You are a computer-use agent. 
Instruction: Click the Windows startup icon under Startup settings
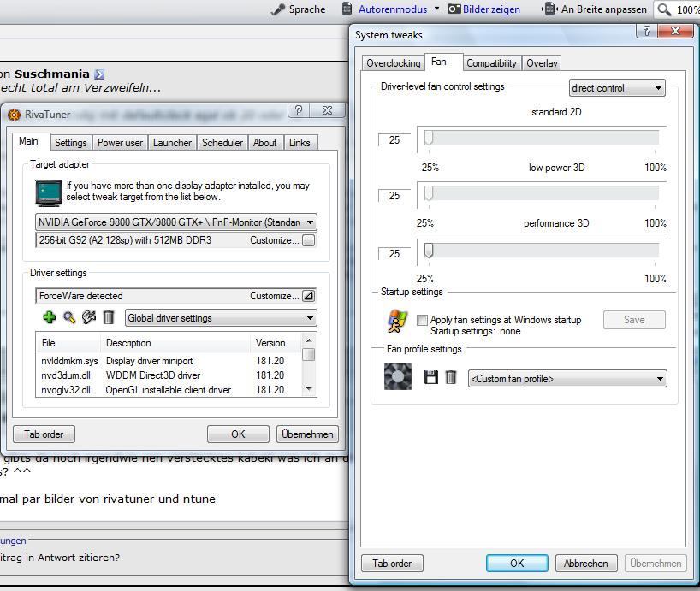[397, 321]
